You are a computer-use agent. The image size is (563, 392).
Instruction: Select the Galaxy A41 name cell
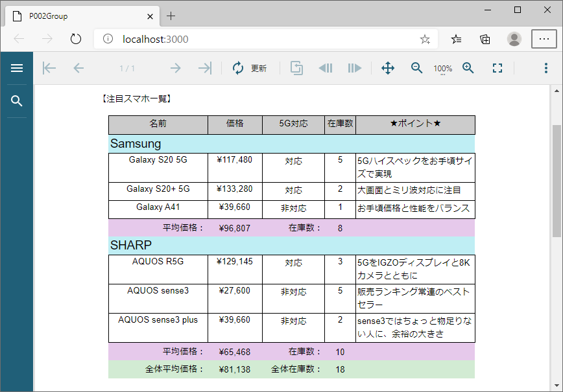(158, 209)
